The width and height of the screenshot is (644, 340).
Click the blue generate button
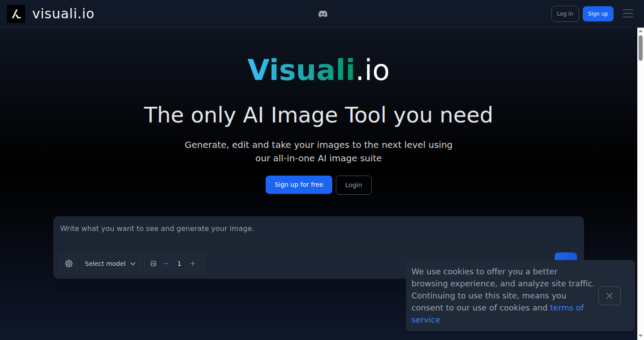point(566,257)
